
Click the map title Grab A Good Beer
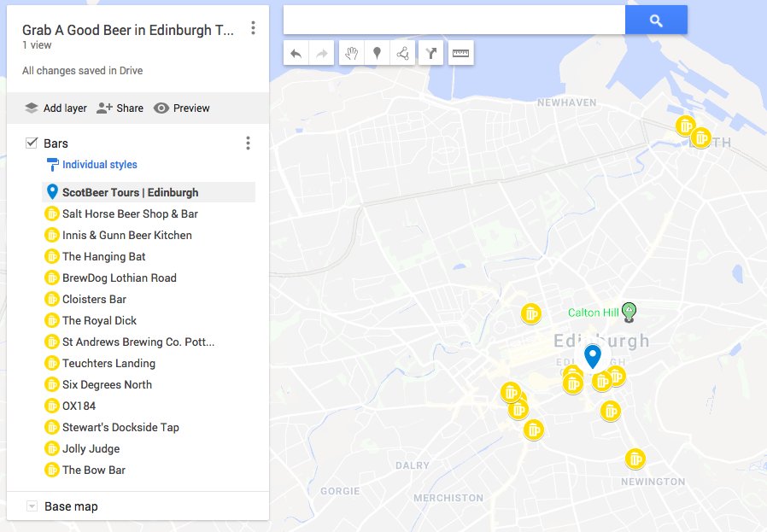pyautogui.click(x=127, y=31)
